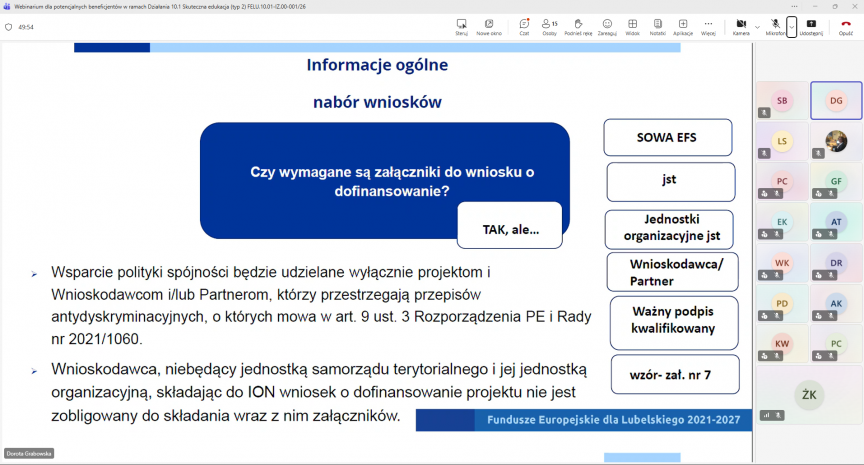The image size is (864, 465).
Task: Expand the camera options arrow
Action: pyautogui.click(x=756, y=26)
